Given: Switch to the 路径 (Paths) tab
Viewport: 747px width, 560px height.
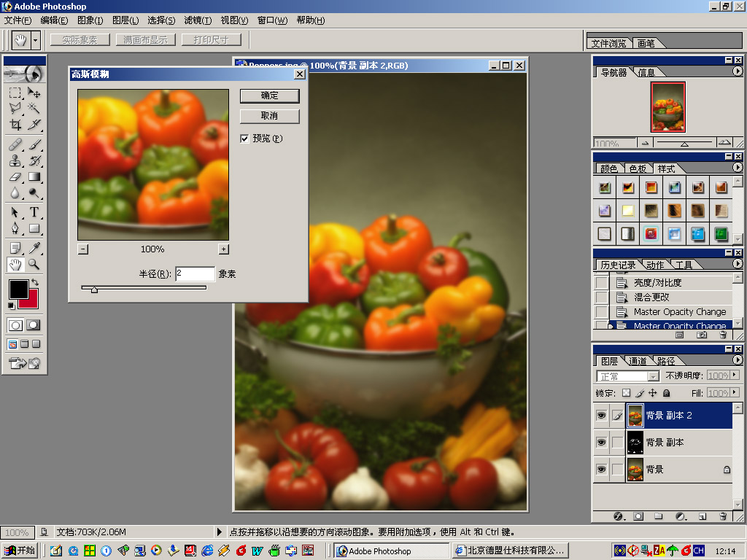Looking at the screenshot, I should pyautogui.click(x=665, y=362).
